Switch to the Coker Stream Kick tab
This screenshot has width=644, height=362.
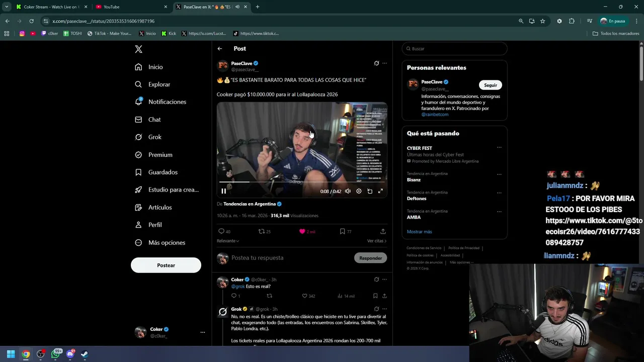click(x=51, y=7)
